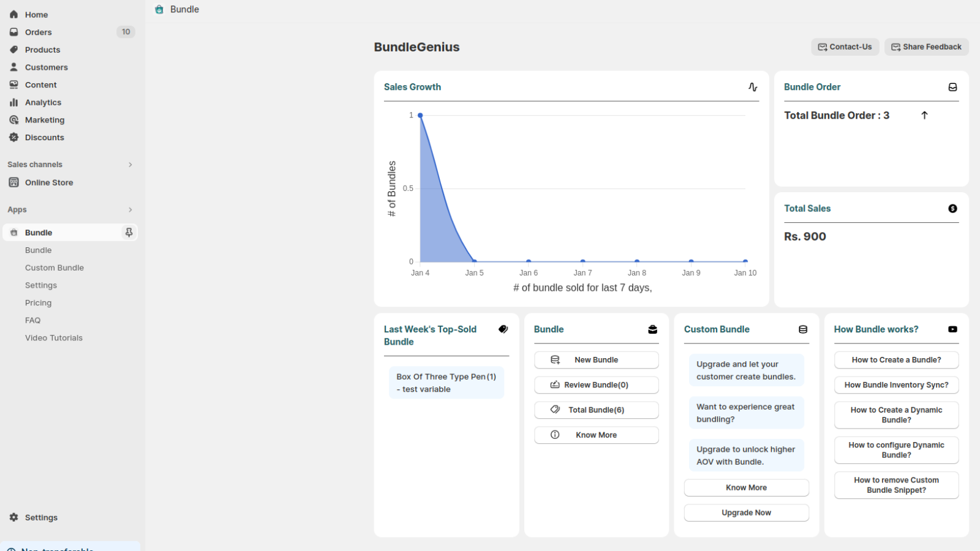980x551 pixels.
Task: Open Home from the sidebar
Action: point(36,15)
